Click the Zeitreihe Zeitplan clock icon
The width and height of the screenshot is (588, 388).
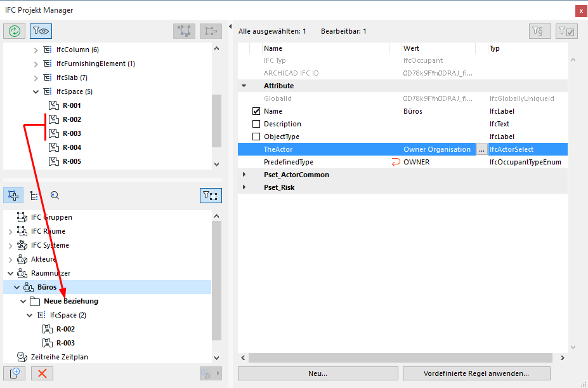click(x=22, y=356)
